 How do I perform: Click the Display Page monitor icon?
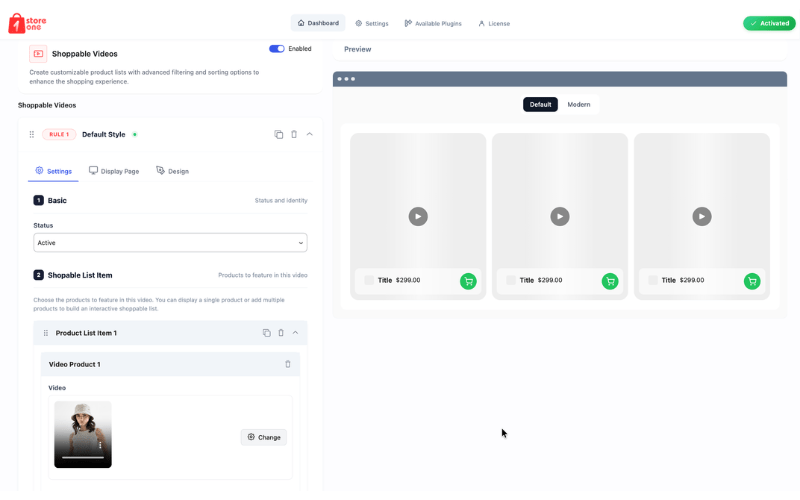93,170
